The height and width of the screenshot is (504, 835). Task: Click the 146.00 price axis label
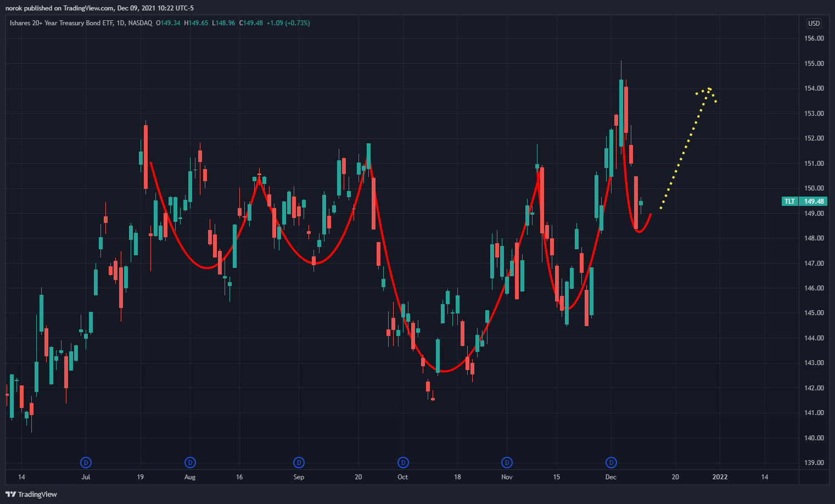[814, 288]
